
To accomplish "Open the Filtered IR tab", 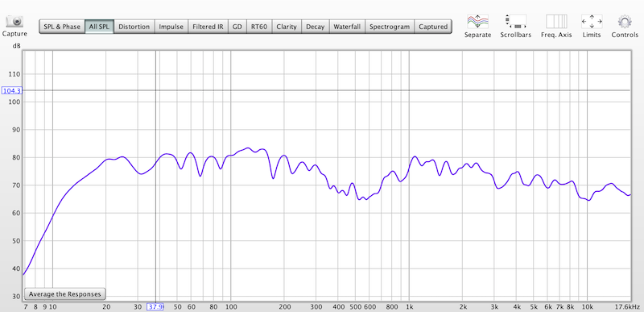I will (208, 27).
